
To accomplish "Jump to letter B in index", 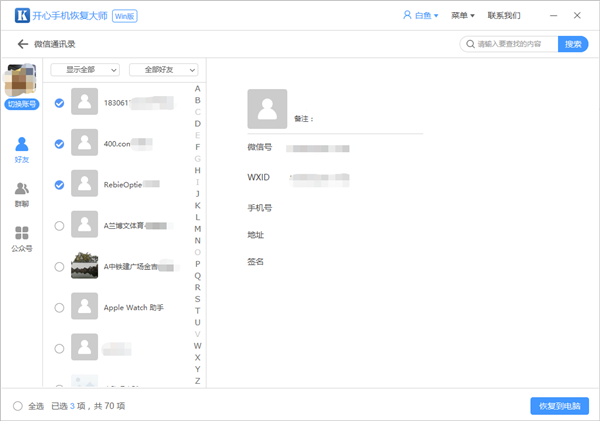I will (197, 100).
